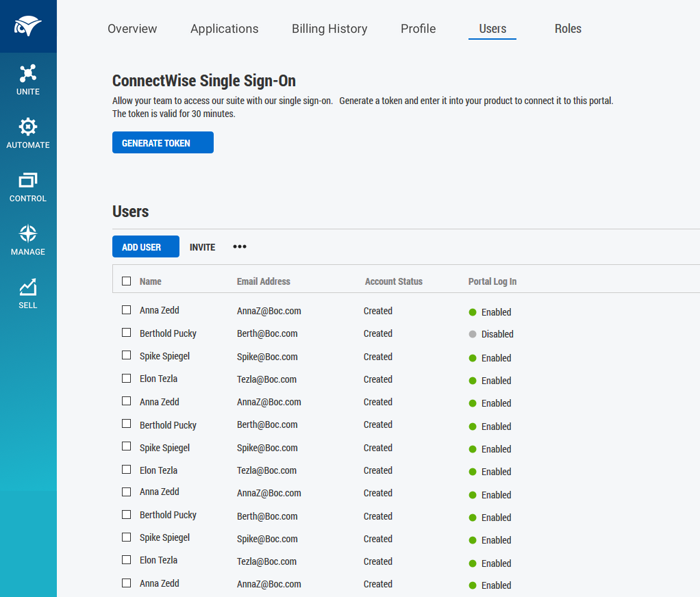Click the first Tezla@Boc.com email

tap(266, 380)
